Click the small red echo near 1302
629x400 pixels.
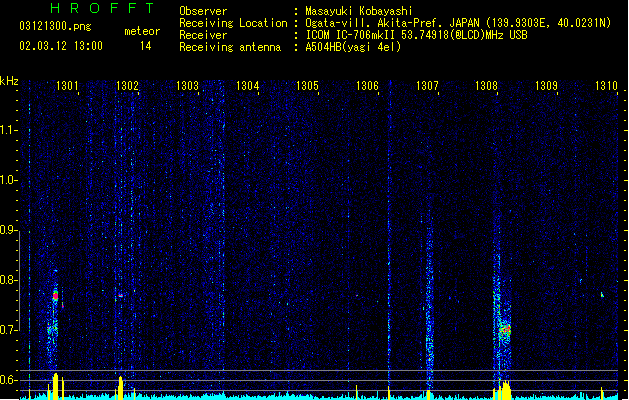(x=120, y=296)
